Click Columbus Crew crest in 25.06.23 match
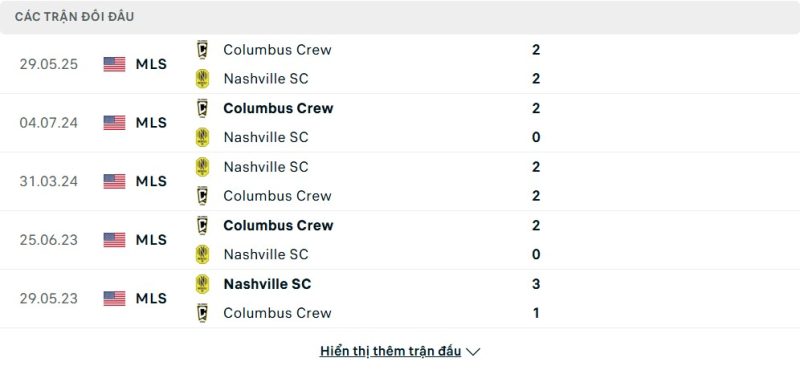 click(203, 225)
